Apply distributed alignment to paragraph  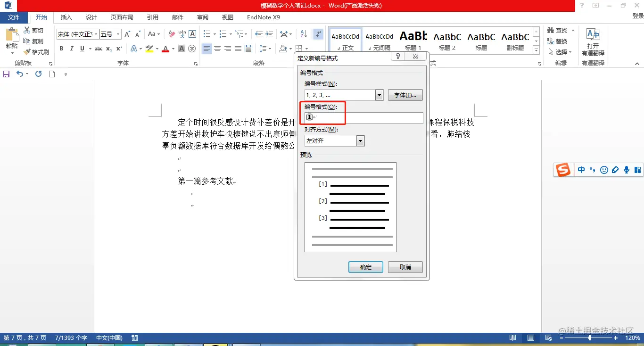pos(248,49)
